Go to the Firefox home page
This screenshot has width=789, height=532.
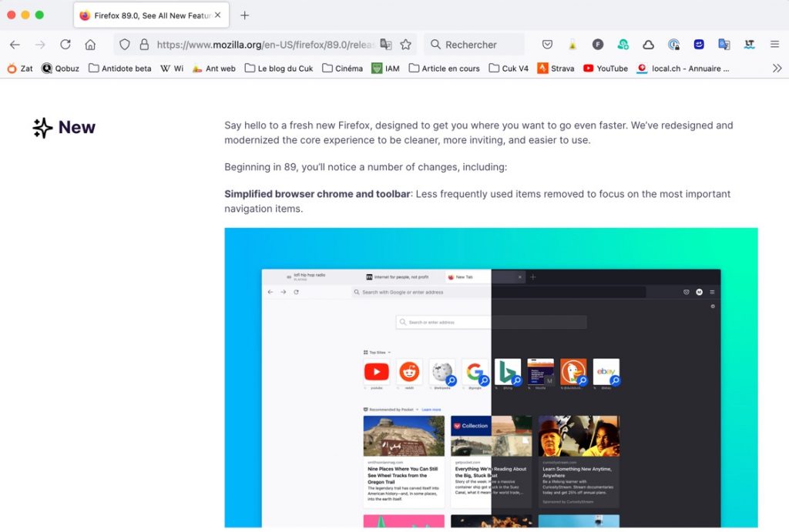click(x=90, y=45)
